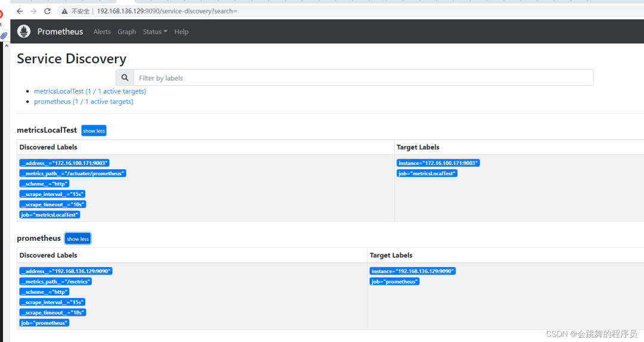Click the browser forward arrow
This screenshot has width=644, height=342.
pyautogui.click(x=33, y=11)
